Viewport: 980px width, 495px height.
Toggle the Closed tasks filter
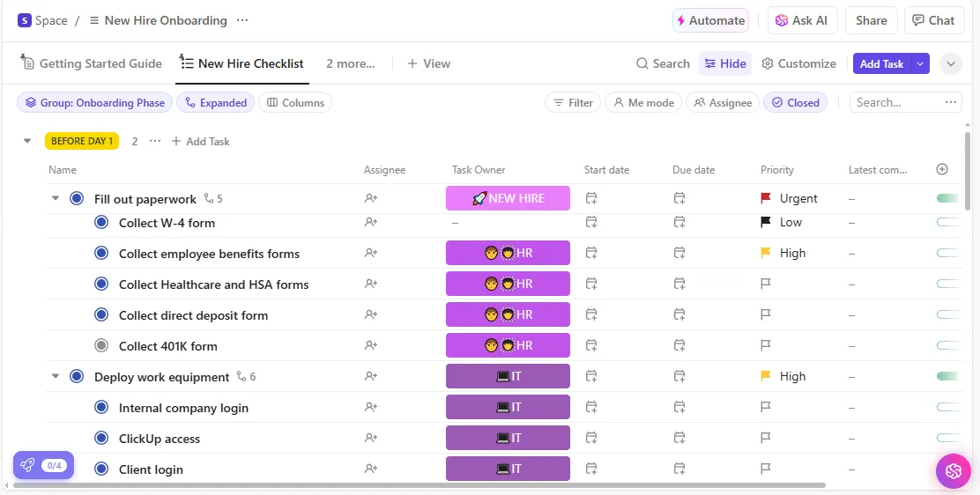tap(795, 102)
